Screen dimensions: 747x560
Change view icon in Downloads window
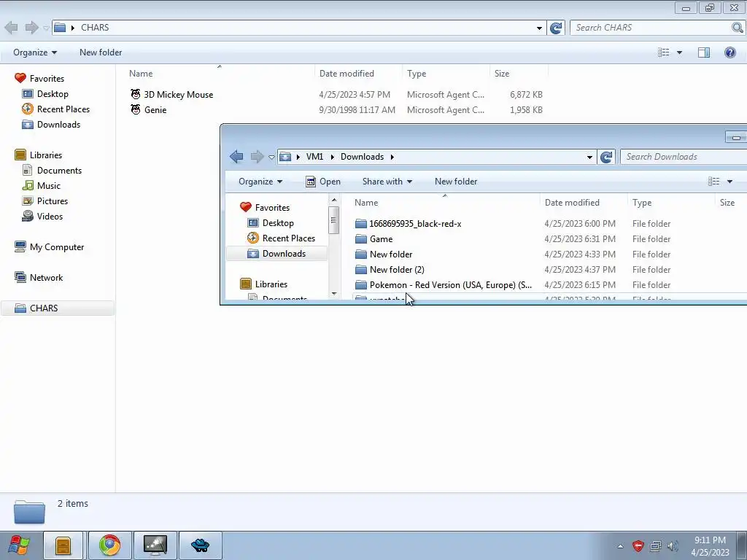[713, 182]
